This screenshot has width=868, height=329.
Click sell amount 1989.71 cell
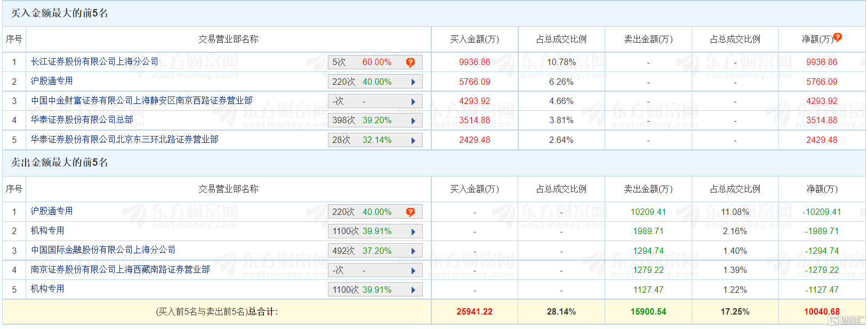(648, 231)
